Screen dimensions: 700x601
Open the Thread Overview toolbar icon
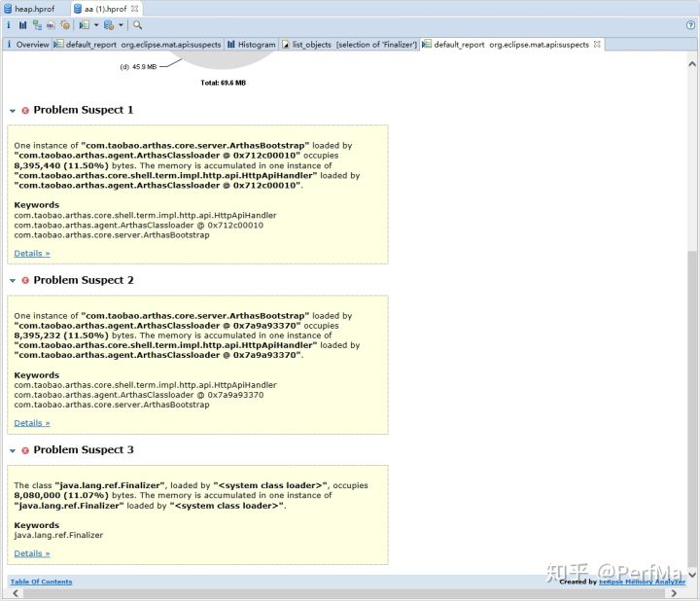(x=65, y=25)
